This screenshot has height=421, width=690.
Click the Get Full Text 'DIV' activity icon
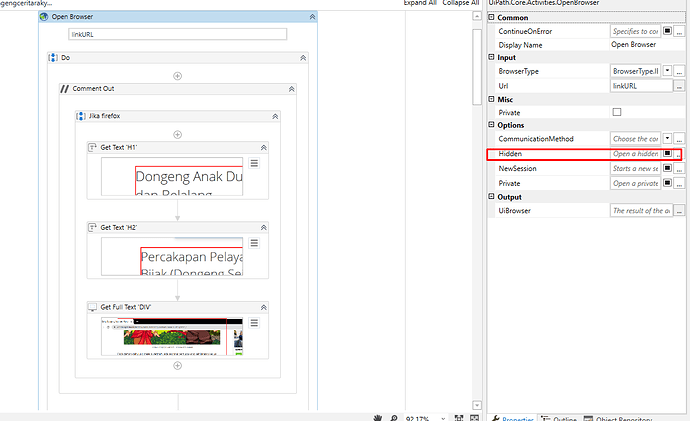coord(92,307)
